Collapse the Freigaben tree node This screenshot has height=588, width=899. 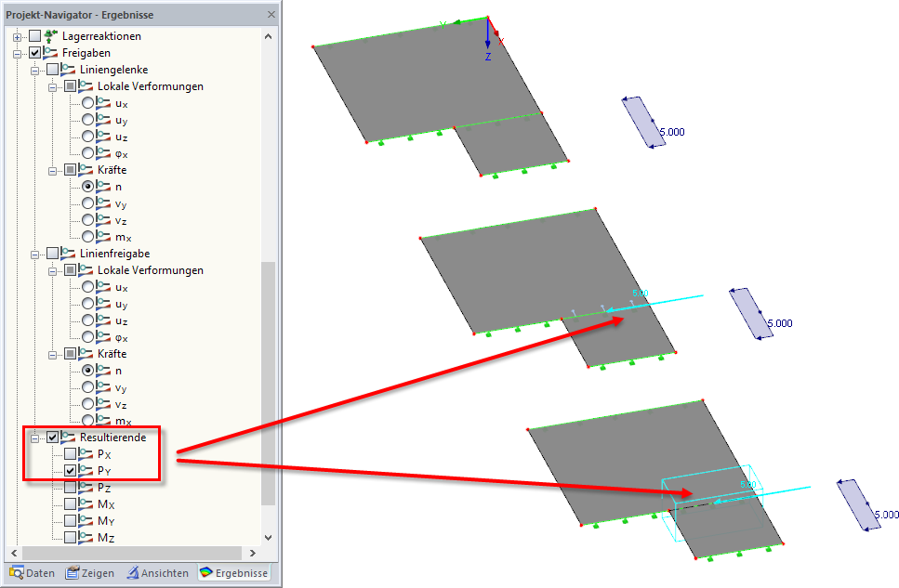(x=18, y=54)
